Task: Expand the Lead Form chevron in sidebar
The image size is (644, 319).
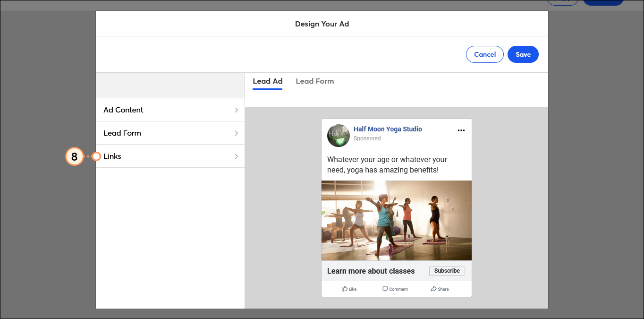Action: coord(237,133)
